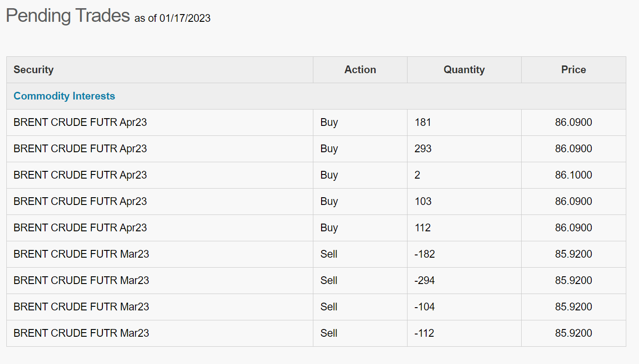The height and width of the screenshot is (364, 639).
Task: Click the Sell cell in the -104 row
Action: pyautogui.click(x=328, y=307)
